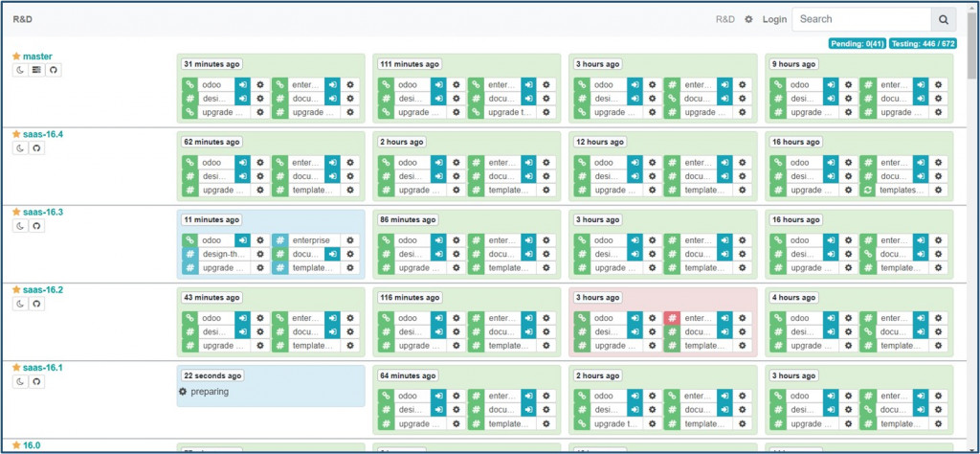
Task: Click the list icon under master branch
Action: tap(37, 70)
